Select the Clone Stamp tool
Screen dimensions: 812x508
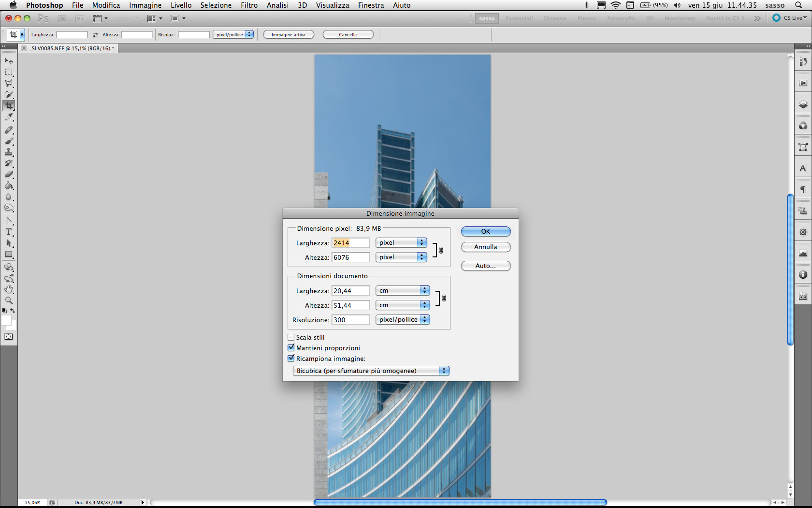[9, 152]
